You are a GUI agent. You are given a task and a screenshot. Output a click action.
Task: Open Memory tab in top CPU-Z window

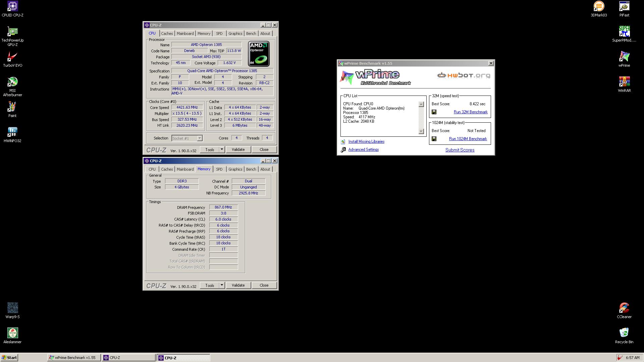click(x=204, y=34)
